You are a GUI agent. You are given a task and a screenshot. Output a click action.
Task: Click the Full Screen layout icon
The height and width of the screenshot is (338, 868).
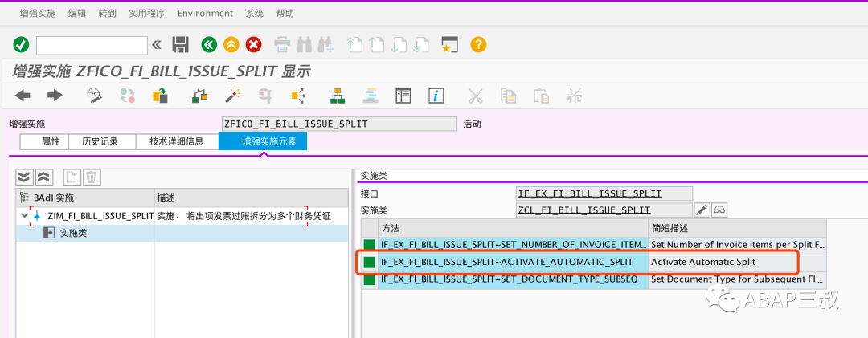click(x=403, y=96)
